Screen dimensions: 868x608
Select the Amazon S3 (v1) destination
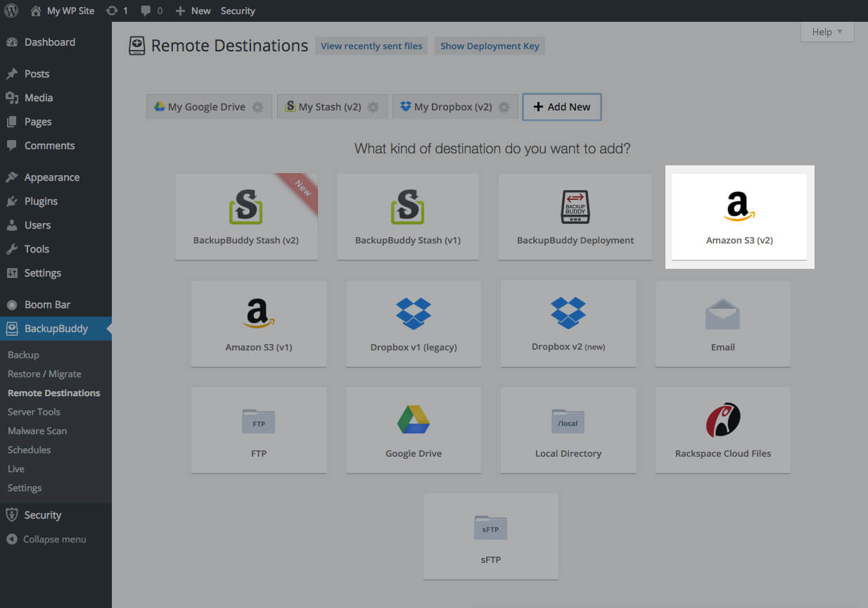[259, 324]
